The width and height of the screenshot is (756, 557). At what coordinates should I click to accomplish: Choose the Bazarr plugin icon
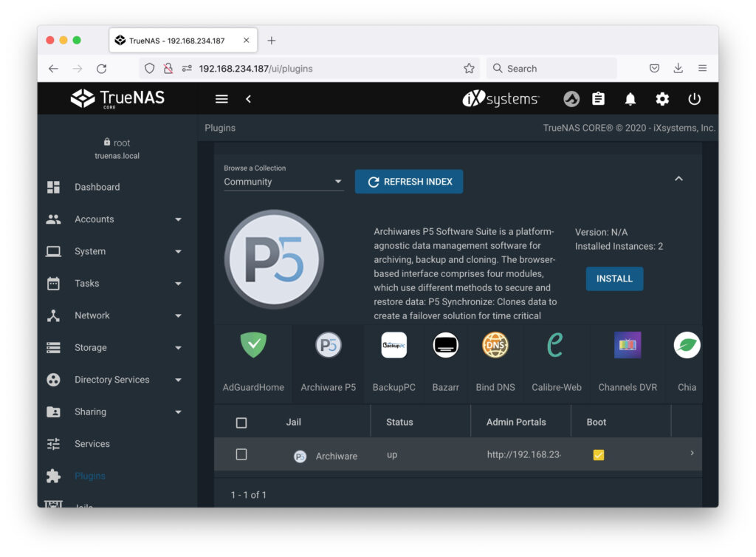click(445, 345)
